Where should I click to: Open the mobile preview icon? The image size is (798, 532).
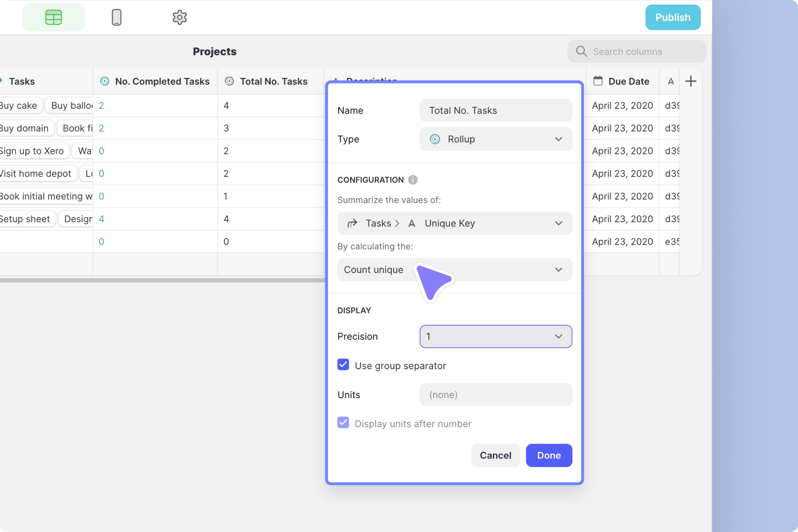point(116,17)
